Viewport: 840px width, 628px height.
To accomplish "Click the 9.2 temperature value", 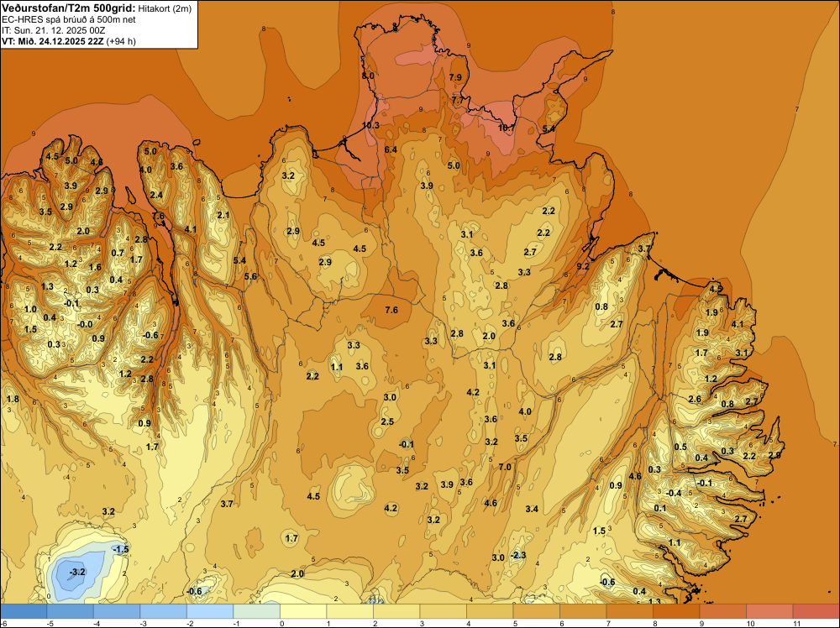I will (x=583, y=266).
